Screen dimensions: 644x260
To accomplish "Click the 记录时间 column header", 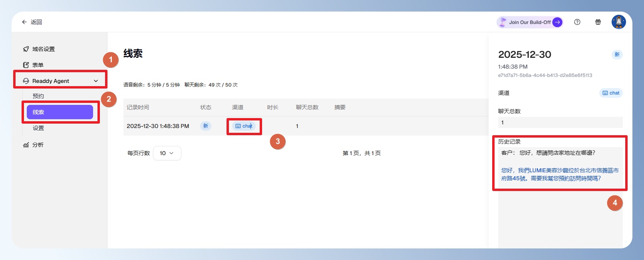I will pyautogui.click(x=138, y=107).
